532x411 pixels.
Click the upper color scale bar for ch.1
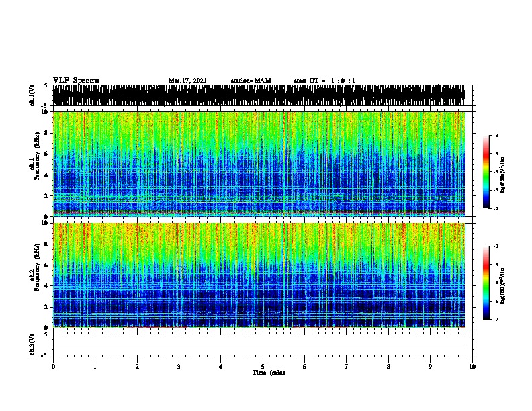pyautogui.click(x=486, y=172)
